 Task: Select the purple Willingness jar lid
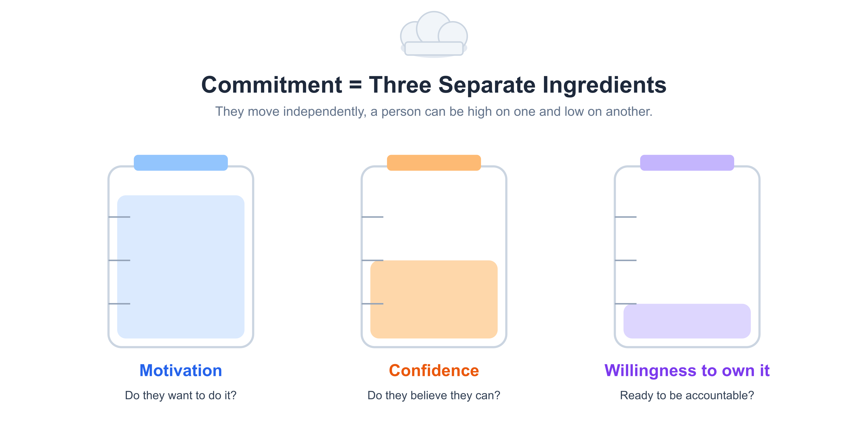[x=687, y=163]
